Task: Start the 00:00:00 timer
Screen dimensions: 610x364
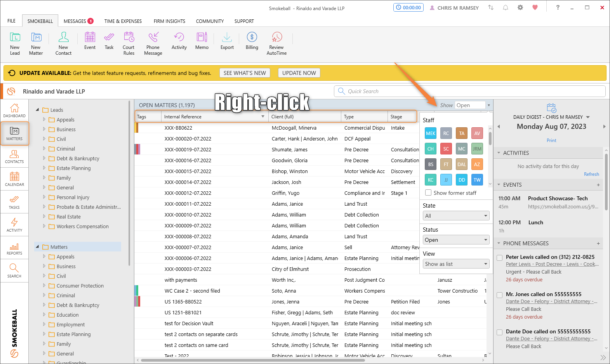Action: point(408,8)
